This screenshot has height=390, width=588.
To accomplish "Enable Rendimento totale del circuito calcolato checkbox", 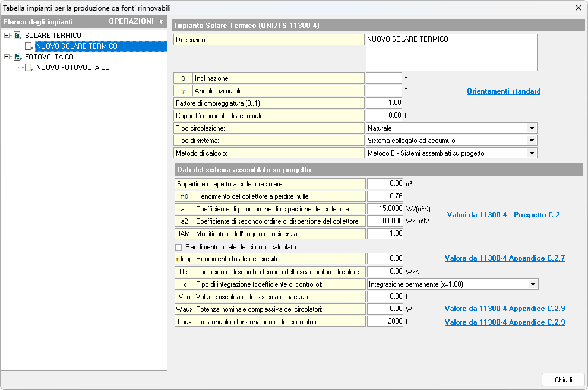I will (x=179, y=247).
